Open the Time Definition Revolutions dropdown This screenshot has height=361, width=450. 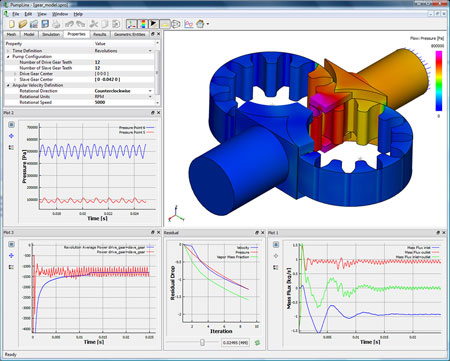150,51
